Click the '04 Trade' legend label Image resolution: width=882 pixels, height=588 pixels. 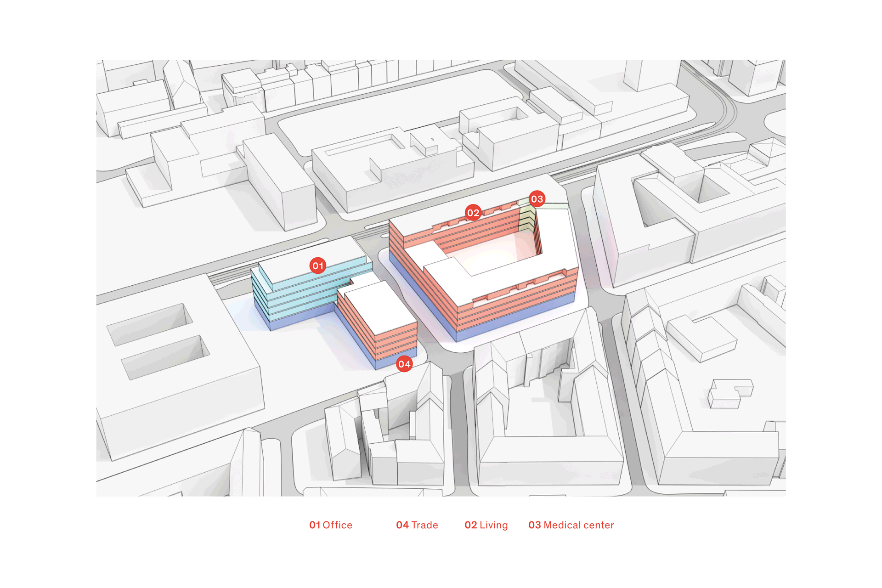pos(417,525)
